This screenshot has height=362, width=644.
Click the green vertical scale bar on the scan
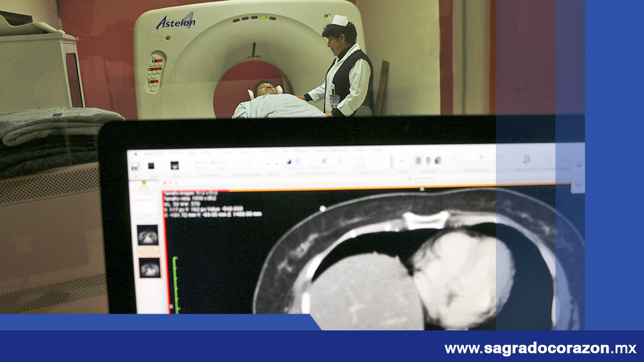pyautogui.click(x=174, y=284)
